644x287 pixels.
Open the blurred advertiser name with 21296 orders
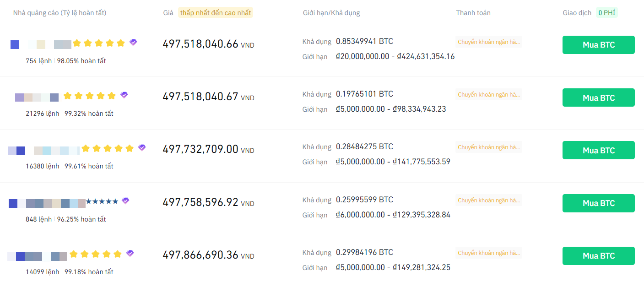click(37, 97)
